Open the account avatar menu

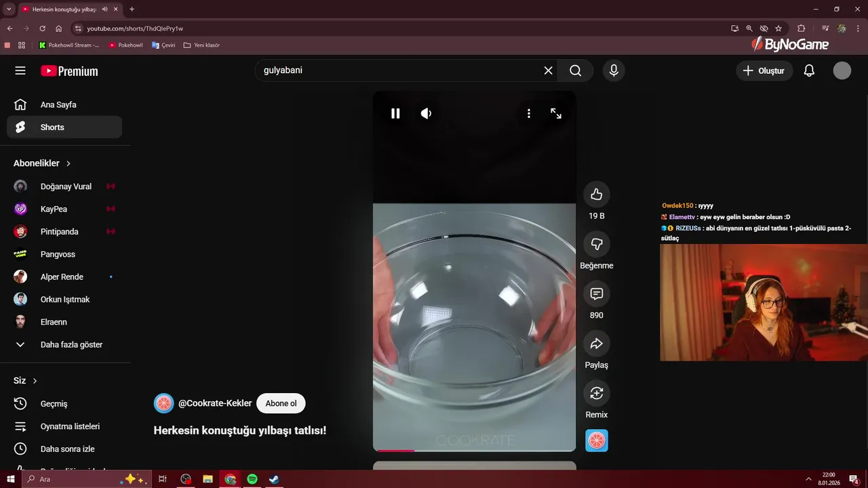842,70
